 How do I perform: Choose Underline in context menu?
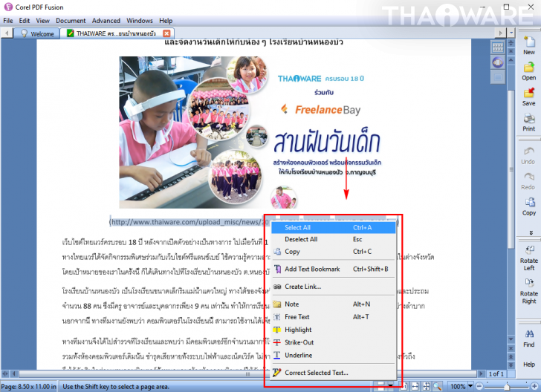pos(333,355)
